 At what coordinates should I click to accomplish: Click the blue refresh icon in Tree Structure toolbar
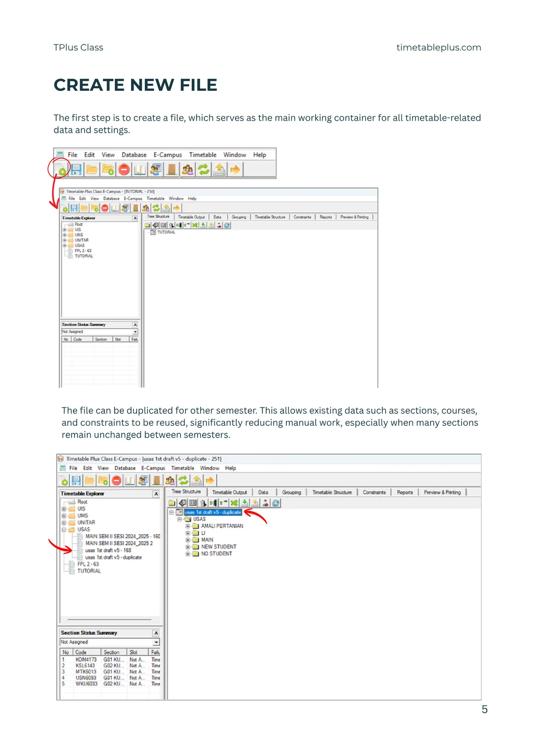tap(276, 503)
